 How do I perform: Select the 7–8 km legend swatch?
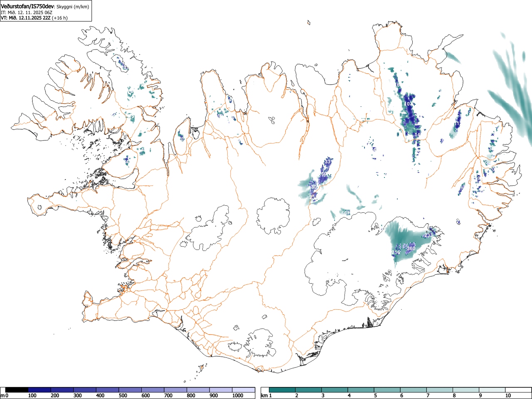(x=441, y=390)
